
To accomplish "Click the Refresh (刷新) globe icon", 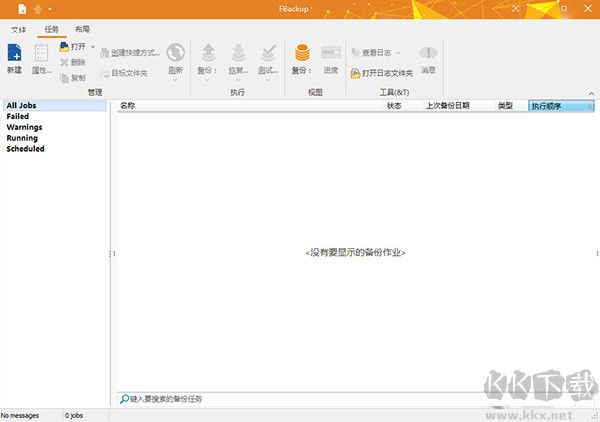I will pyautogui.click(x=176, y=53).
